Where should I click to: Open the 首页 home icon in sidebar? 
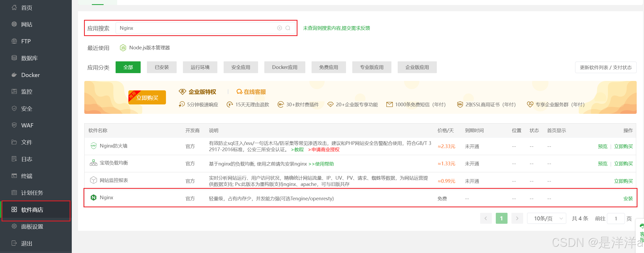click(14, 8)
